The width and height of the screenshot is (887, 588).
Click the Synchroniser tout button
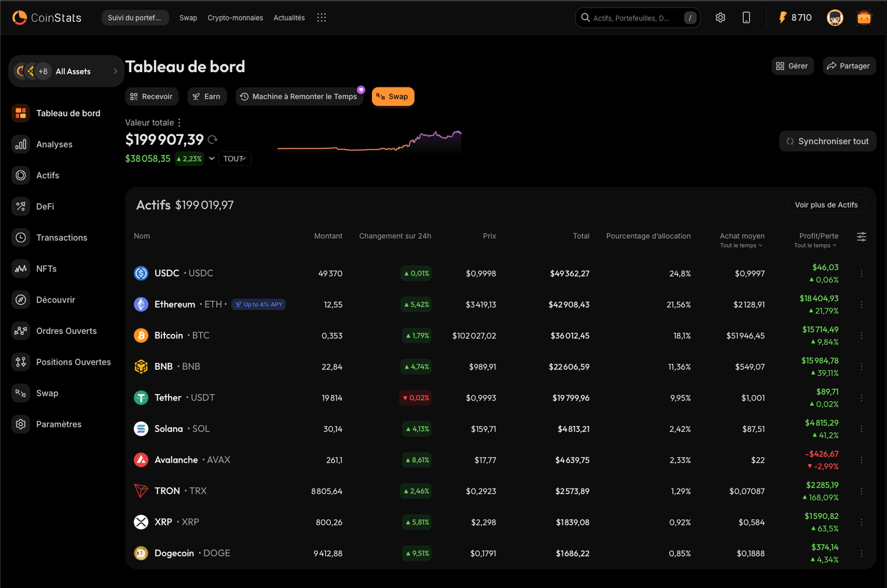pyautogui.click(x=827, y=141)
